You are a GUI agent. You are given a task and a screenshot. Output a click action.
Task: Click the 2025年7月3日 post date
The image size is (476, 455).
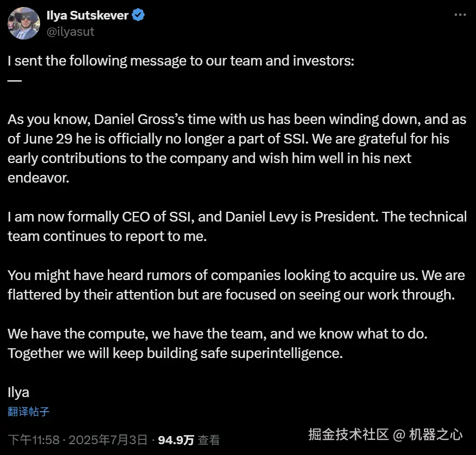pyautogui.click(x=110, y=439)
